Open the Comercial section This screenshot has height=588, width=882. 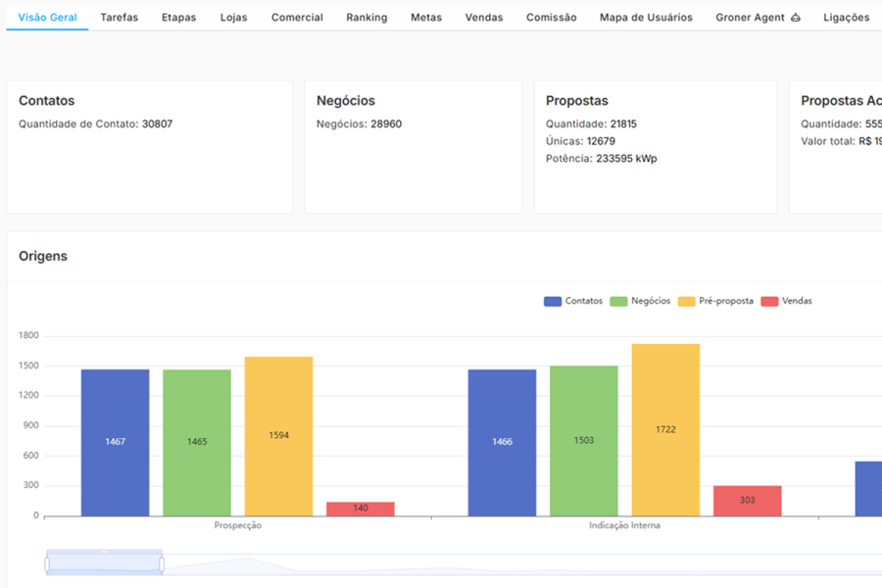(x=297, y=17)
